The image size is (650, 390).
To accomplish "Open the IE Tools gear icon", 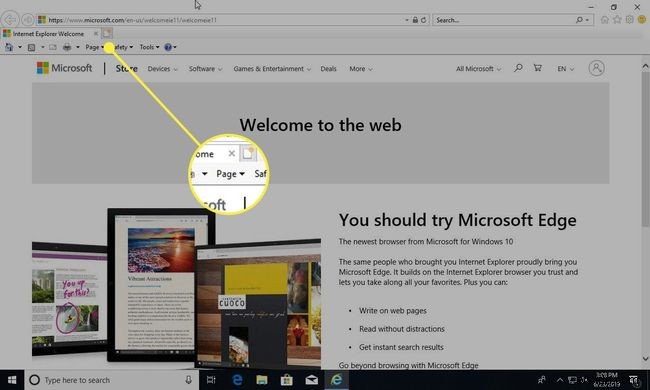I will pyautogui.click(x=630, y=19).
